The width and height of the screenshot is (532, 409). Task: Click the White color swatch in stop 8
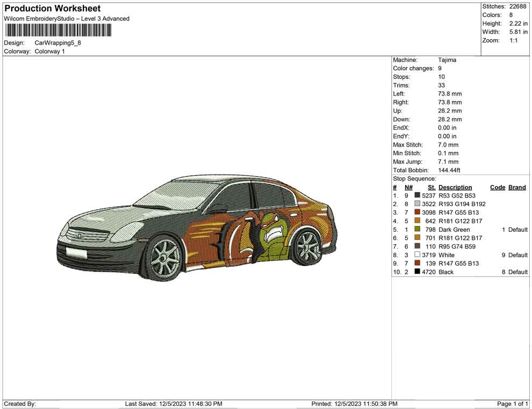pyautogui.click(x=418, y=255)
